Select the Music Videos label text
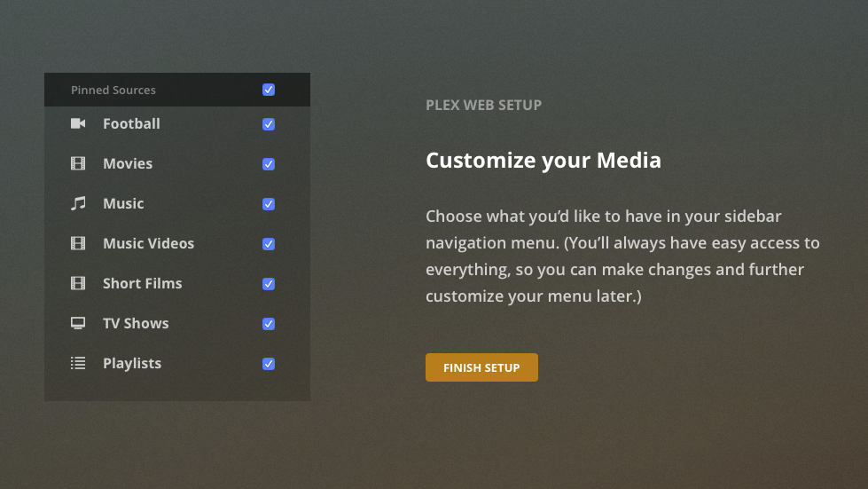This screenshot has width=868, height=489. [148, 243]
